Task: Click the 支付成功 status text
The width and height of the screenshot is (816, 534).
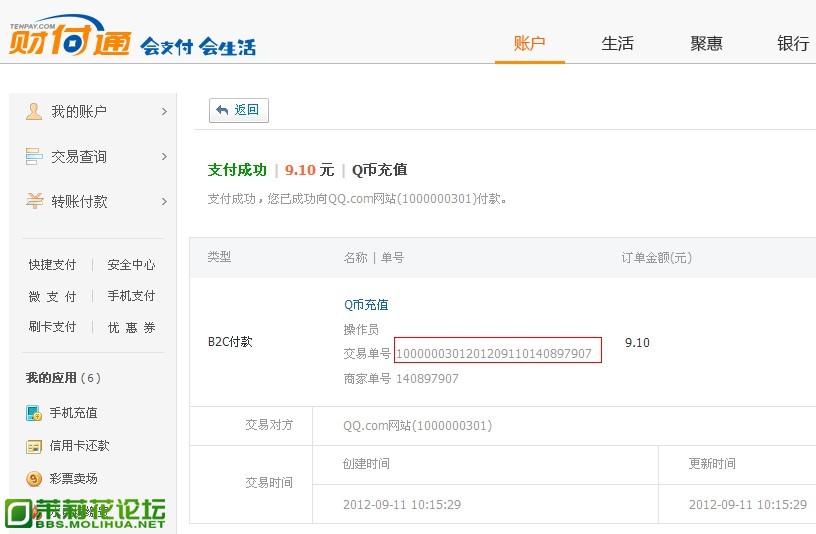Action: (x=237, y=170)
